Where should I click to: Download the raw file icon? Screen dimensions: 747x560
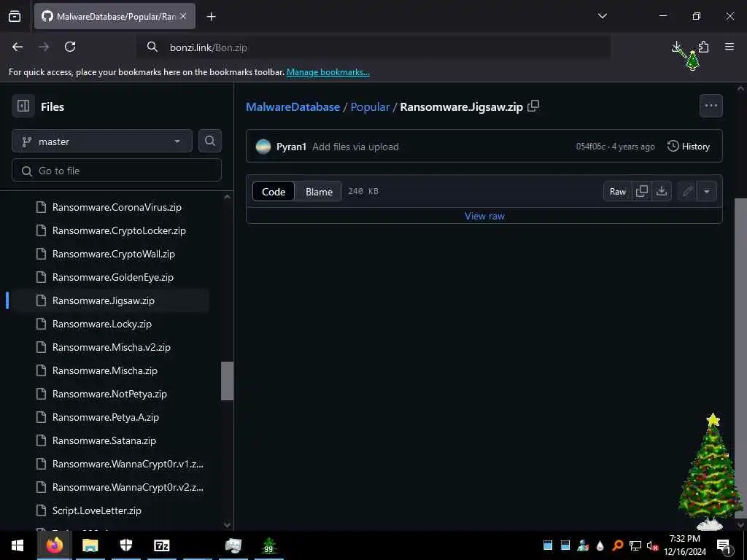tap(661, 192)
